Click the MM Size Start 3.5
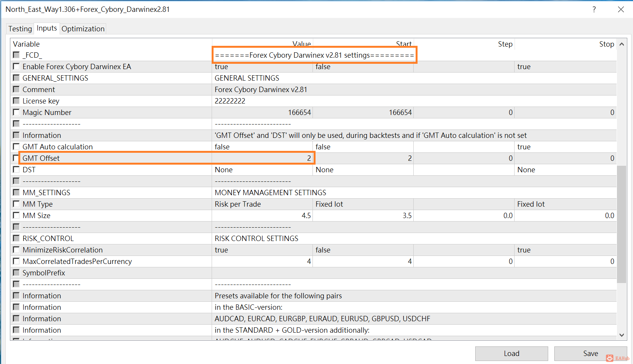 click(x=363, y=215)
